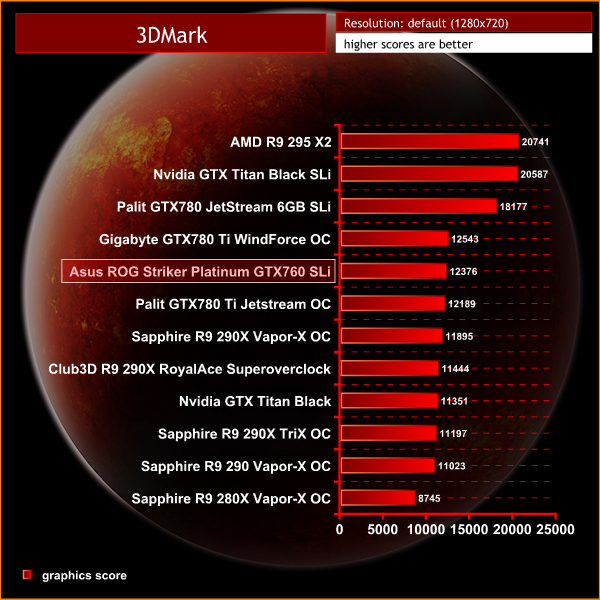Click the red graphics score legend swatch
The width and height of the screenshot is (600, 600).
click(27, 575)
